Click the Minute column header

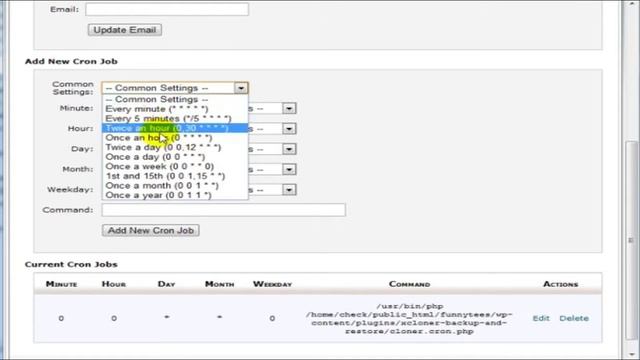click(x=61, y=284)
